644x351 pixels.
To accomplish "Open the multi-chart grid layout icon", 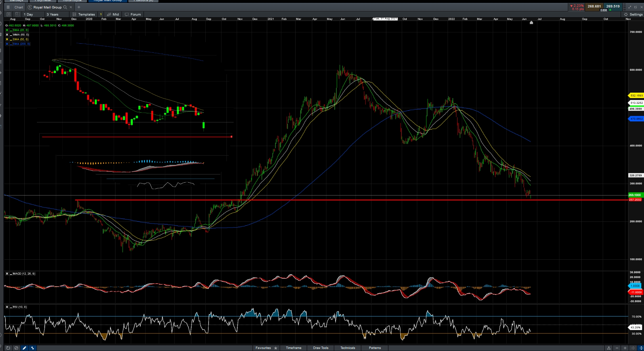I will click(x=17, y=14).
